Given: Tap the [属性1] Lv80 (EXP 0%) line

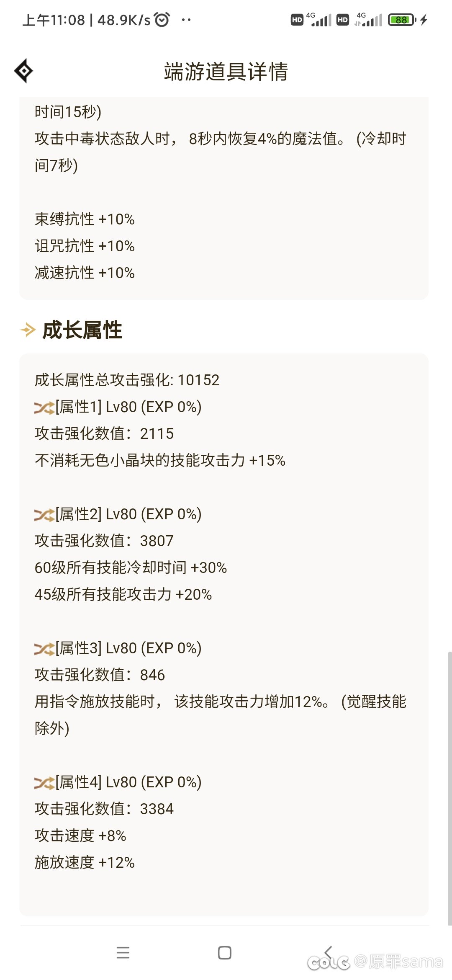Looking at the screenshot, I should (x=118, y=407).
